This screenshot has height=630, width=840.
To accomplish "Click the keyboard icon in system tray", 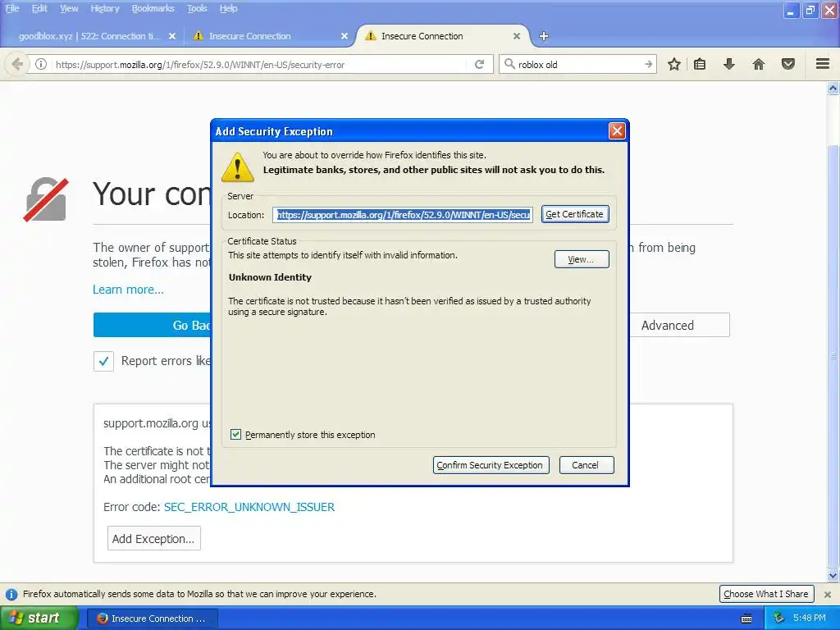I will tap(746, 619).
